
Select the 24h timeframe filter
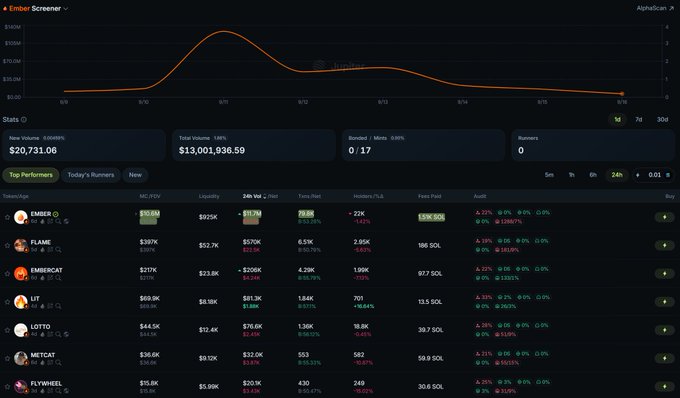[617, 175]
